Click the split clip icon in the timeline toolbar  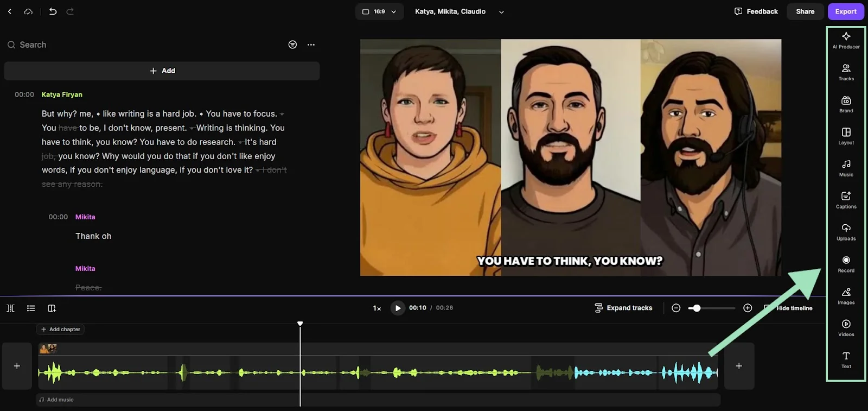10,308
